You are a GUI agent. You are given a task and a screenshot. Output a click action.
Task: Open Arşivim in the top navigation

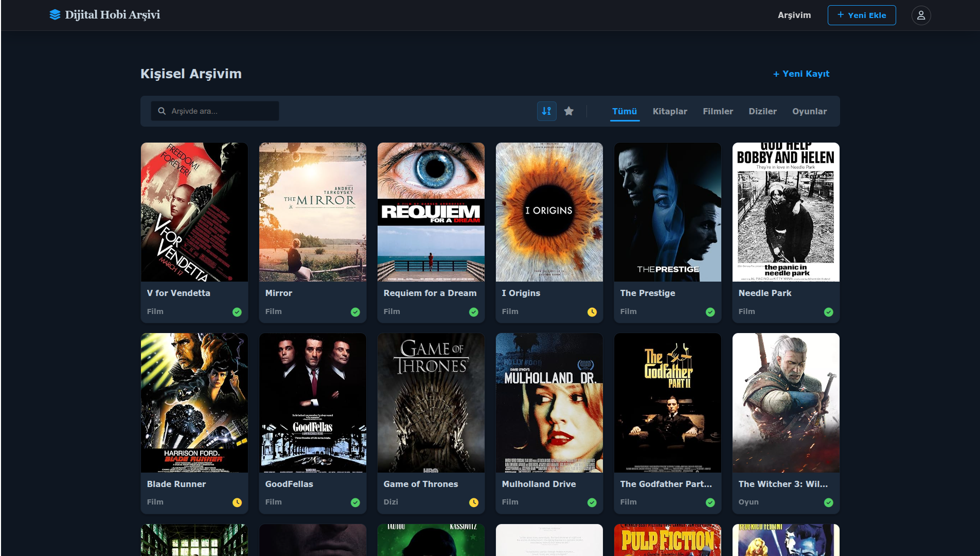point(794,15)
